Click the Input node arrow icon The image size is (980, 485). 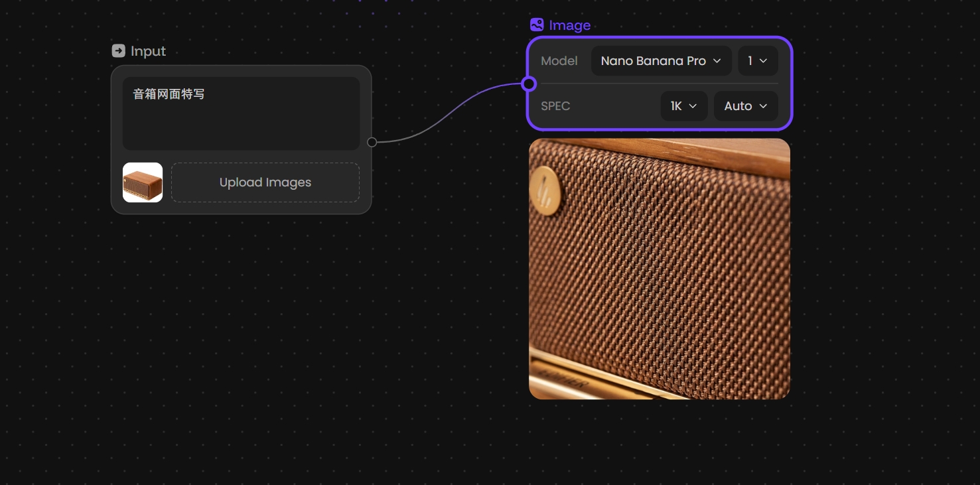pyautogui.click(x=118, y=51)
